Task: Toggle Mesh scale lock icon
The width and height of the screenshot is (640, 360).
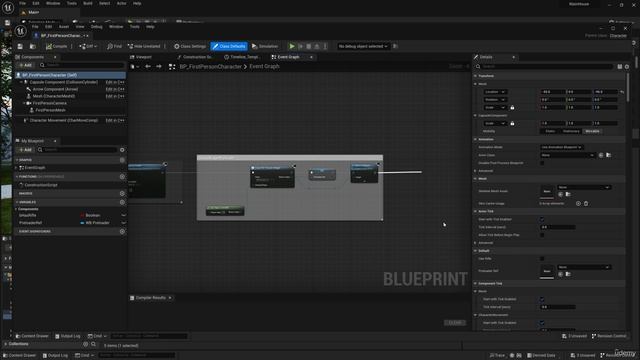Action: pyautogui.click(x=512, y=108)
